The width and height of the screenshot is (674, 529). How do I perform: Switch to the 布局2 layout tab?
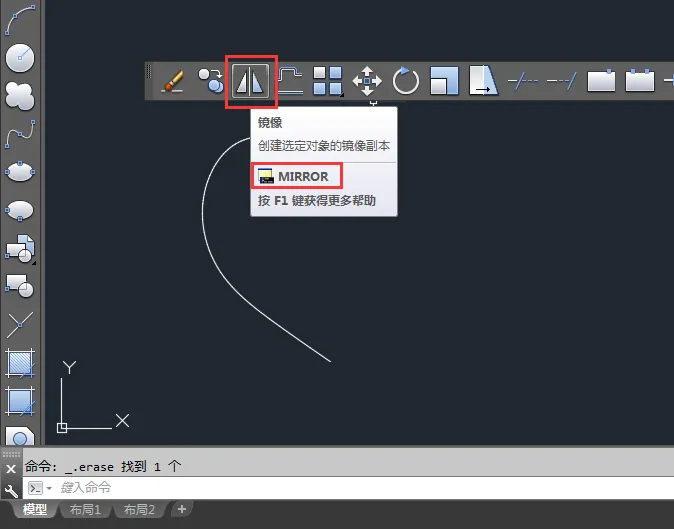coord(139,510)
